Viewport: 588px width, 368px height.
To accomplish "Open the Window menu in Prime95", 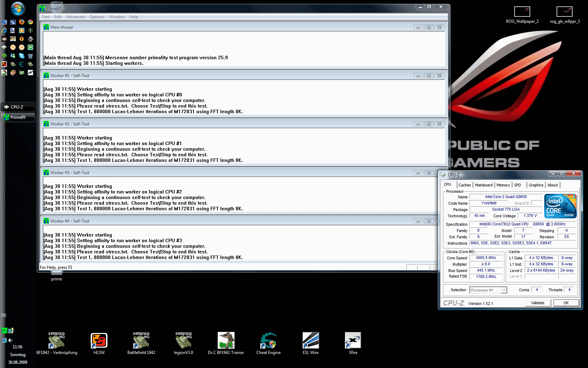I will coord(117,17).
